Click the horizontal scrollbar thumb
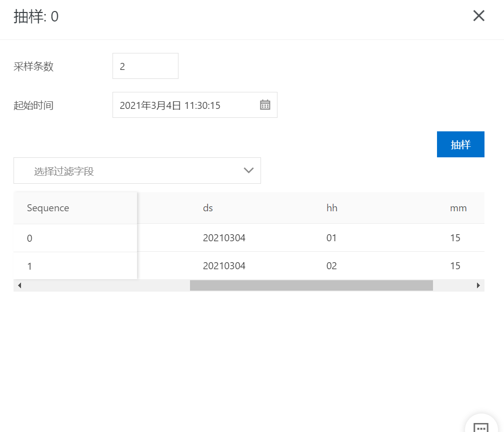Screen dimensions: 504x432 (311, 285)
